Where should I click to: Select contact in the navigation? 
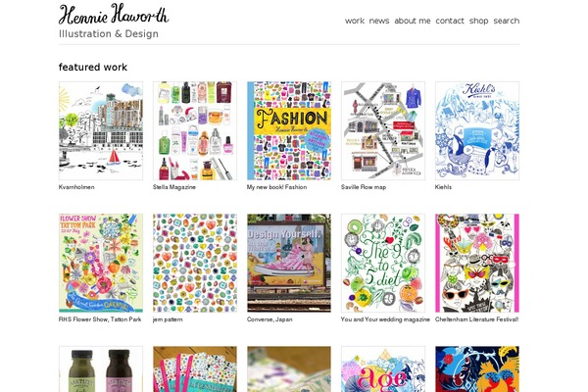coord(450,21)
